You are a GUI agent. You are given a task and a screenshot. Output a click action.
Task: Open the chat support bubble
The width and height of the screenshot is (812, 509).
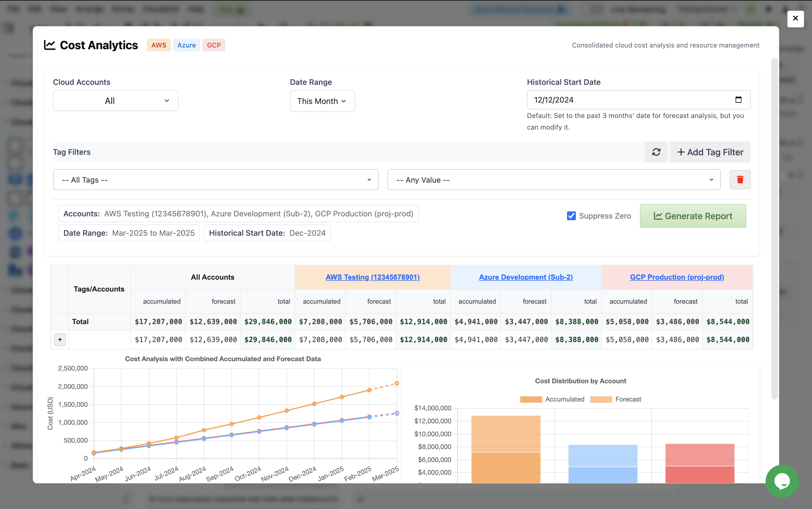(782, 481)
